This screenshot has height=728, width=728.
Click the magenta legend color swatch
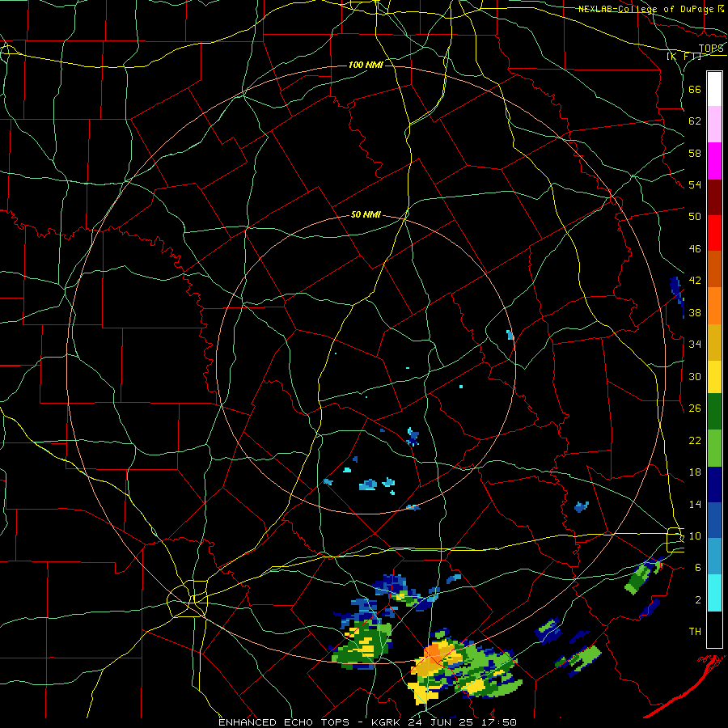714,161
